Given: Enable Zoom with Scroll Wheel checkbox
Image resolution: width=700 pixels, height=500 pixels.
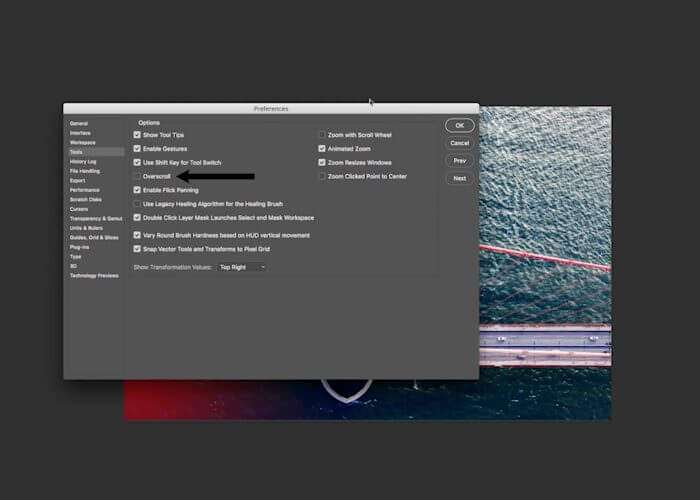Looking at the screenshot, I should 322,135.
